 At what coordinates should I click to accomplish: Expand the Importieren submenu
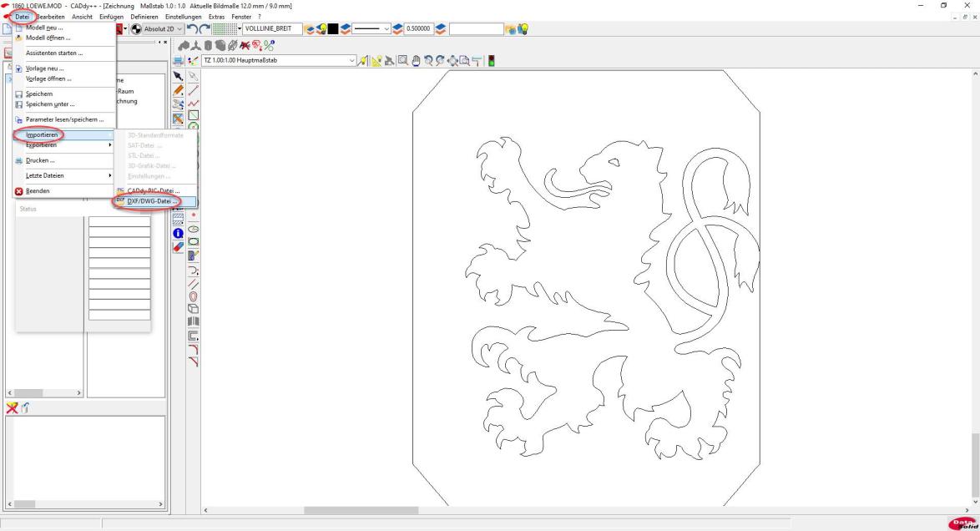pos(64,134)
